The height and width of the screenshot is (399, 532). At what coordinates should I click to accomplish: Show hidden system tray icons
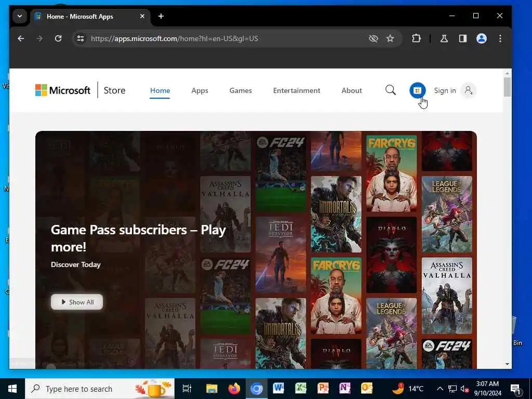(x=440, y=389)
